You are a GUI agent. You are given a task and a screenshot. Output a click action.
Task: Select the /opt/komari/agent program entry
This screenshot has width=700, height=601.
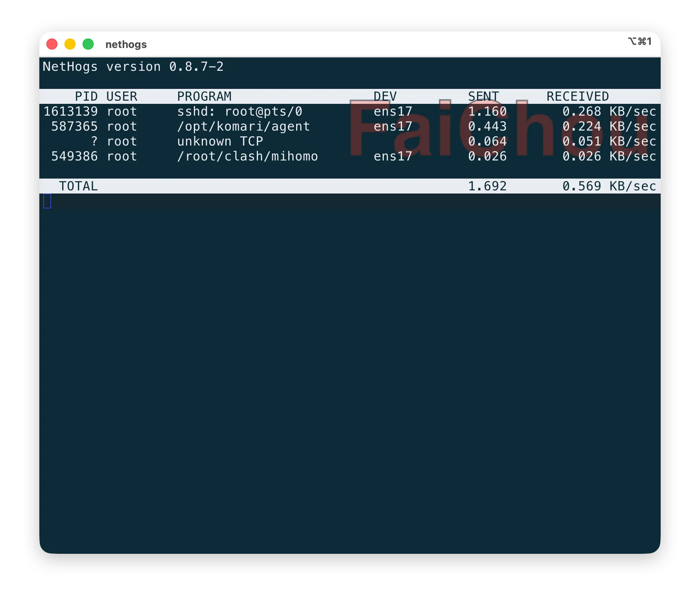coord(243,127)
